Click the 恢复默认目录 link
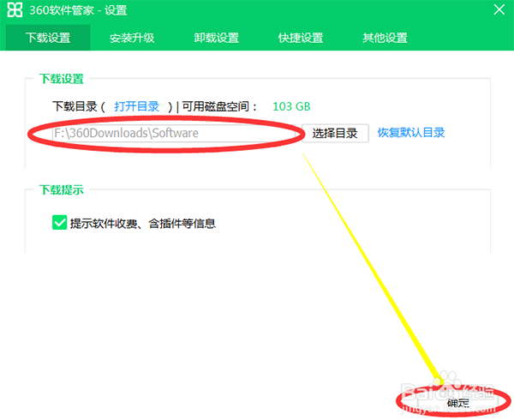 pos(411,133)
